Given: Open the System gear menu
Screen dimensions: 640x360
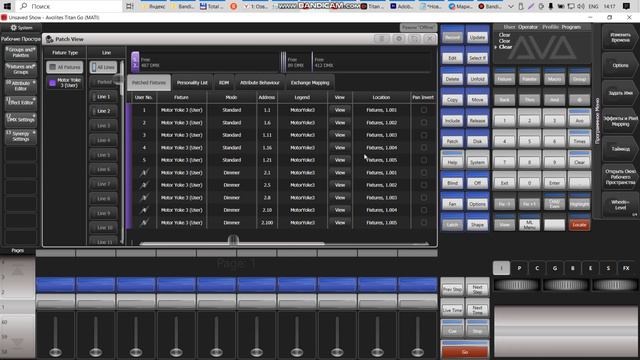Looking at the screenshot, I should pyautogui.click(x=21, y=27).
